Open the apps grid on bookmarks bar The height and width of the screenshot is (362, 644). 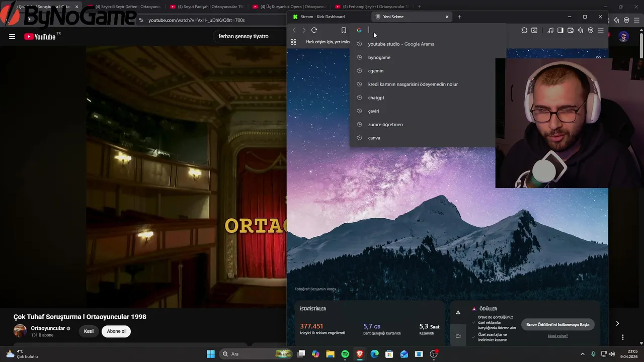tap(294, 42)
